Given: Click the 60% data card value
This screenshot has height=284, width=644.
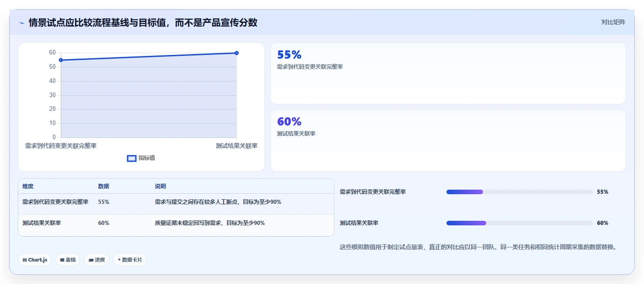Looking at the screenshot, I should point(289,122).
